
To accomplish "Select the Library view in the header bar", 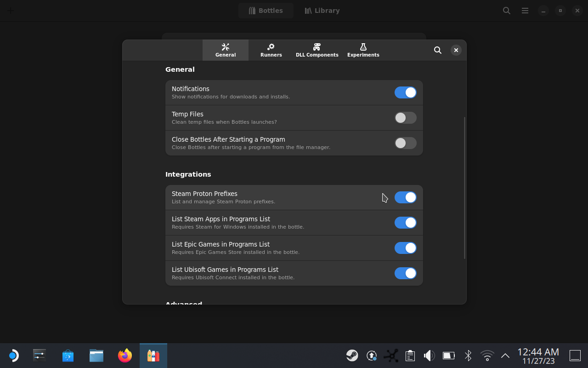I will (x=322, y=11).
